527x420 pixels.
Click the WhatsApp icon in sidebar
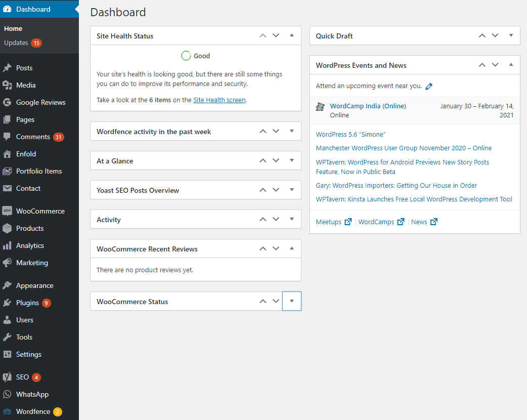[7, 394]
